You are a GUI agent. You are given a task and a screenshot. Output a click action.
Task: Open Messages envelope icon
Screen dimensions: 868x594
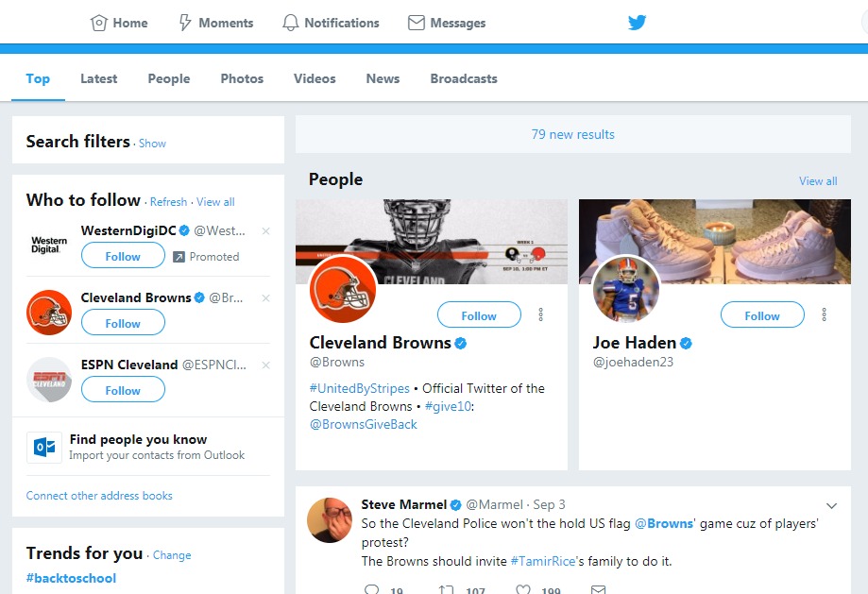[x=416, y=23]
